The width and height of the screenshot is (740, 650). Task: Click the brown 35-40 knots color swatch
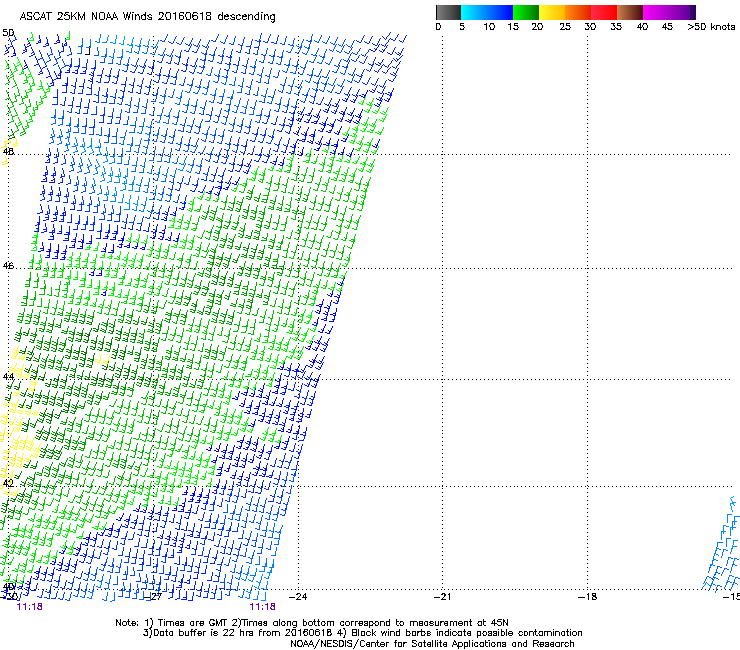tap(630, 12)
